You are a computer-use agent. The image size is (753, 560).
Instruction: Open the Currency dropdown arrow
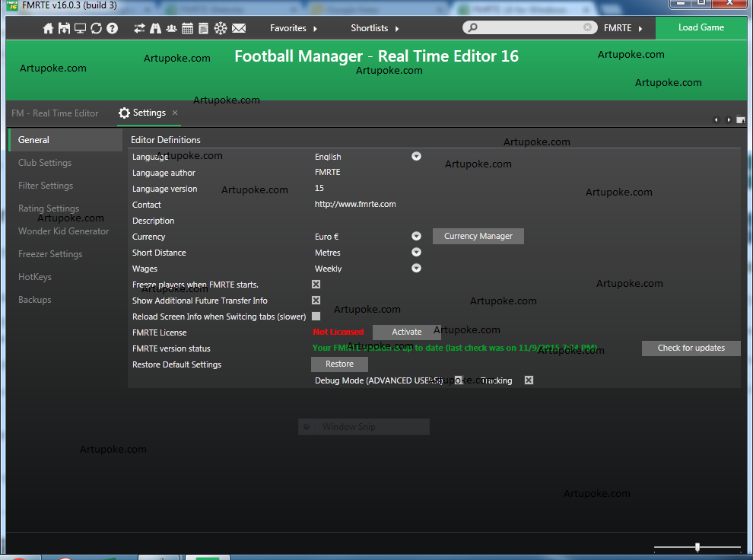pyautogui.click(x=416, y=237)
